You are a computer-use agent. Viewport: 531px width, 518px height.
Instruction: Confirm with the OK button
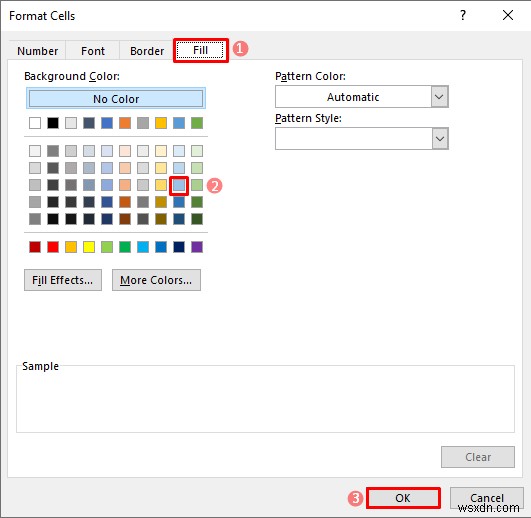tap(403, 498)
